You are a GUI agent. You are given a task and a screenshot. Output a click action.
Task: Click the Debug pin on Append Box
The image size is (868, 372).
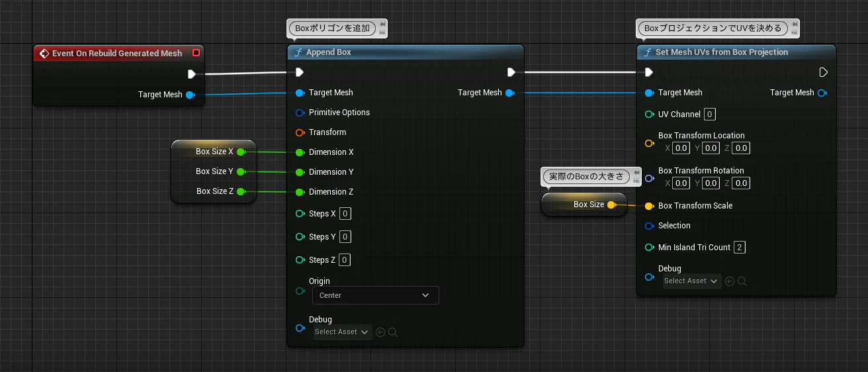click(300, 328)
